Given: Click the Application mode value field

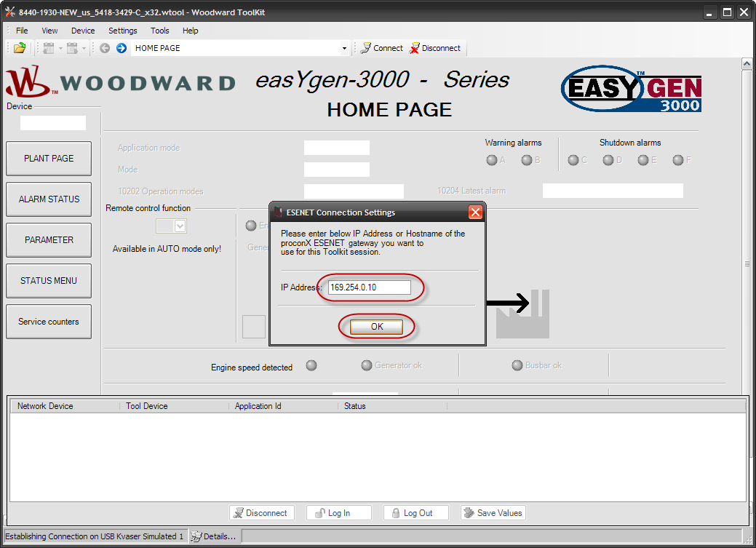Looking at the screenshot, I should [x=337, y=148].
